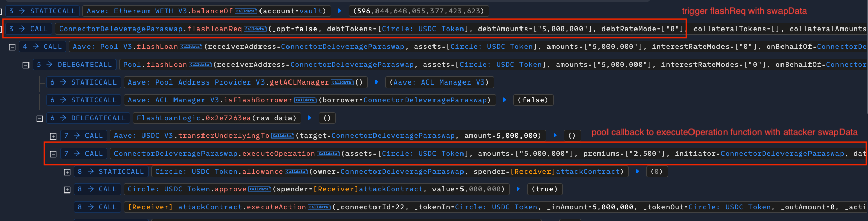Click initiator=ConnectorDeleverageParaswap in executeOperation row
The width and height of the screenshot is (868, 221).
pos(782,154)
